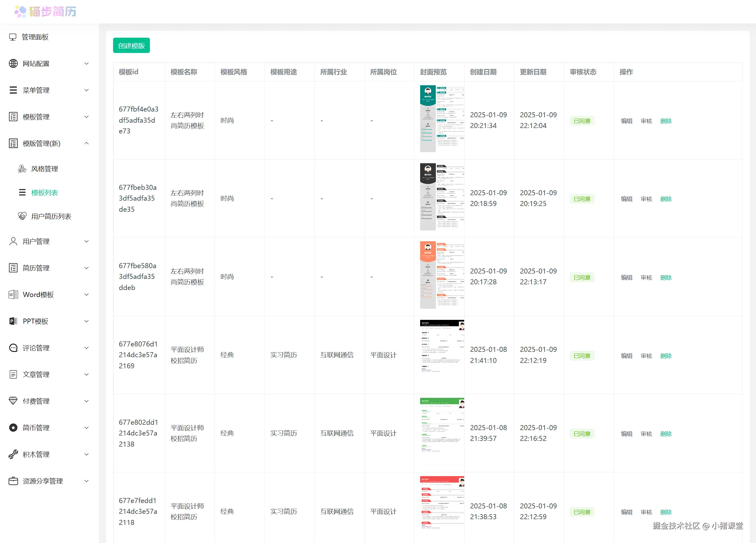This screenshot has height=543, width=756.
Task: Open the 风格管理 submenu item
Action: tap(44, 169)
